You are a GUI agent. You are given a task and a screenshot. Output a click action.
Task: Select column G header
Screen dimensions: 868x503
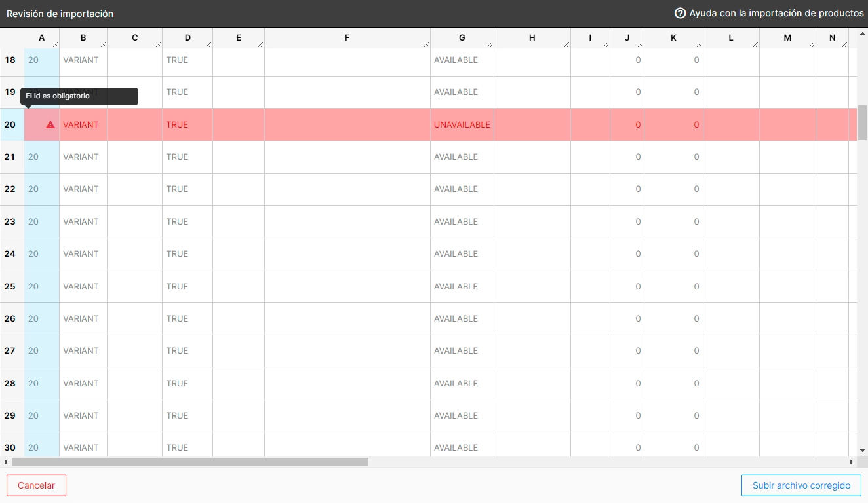(462, 38)
